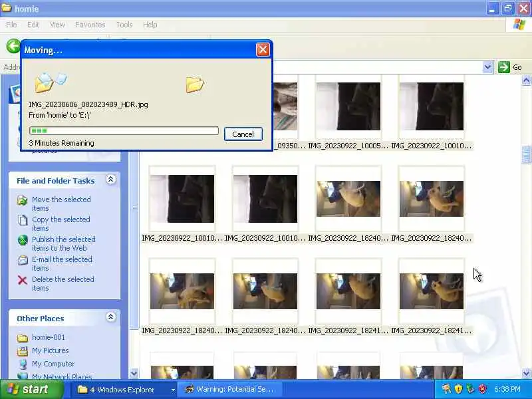Open the View menu
The height and width of the screenshot is (399, 532).
point(57,25)
